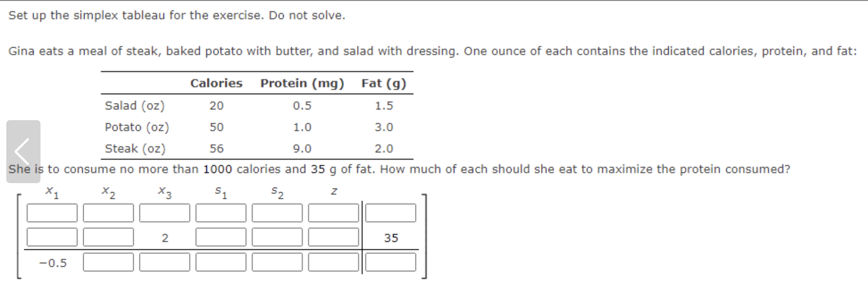
Task: Select the z input in first row
Action: click(334, 213)
